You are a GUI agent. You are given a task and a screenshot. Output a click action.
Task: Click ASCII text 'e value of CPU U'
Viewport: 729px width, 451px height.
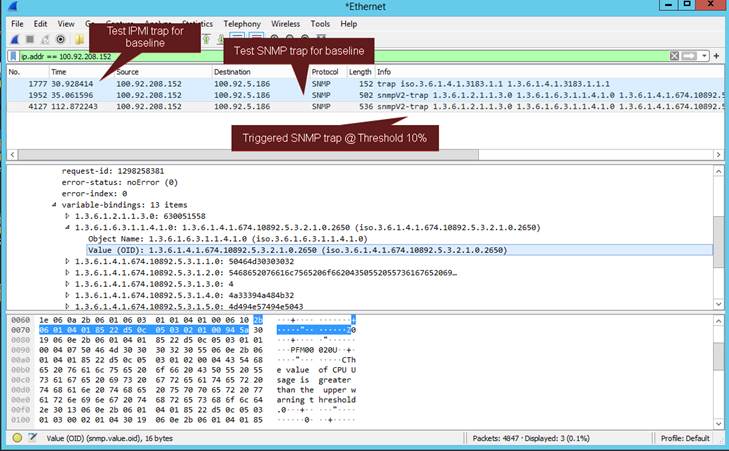(316, 370)
